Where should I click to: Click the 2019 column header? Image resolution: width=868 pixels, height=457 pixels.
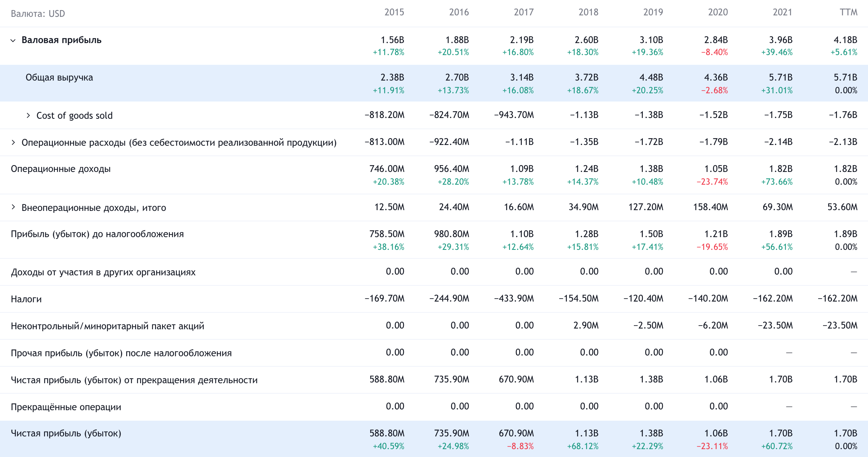pyautogui.click(x=653, y=12)
